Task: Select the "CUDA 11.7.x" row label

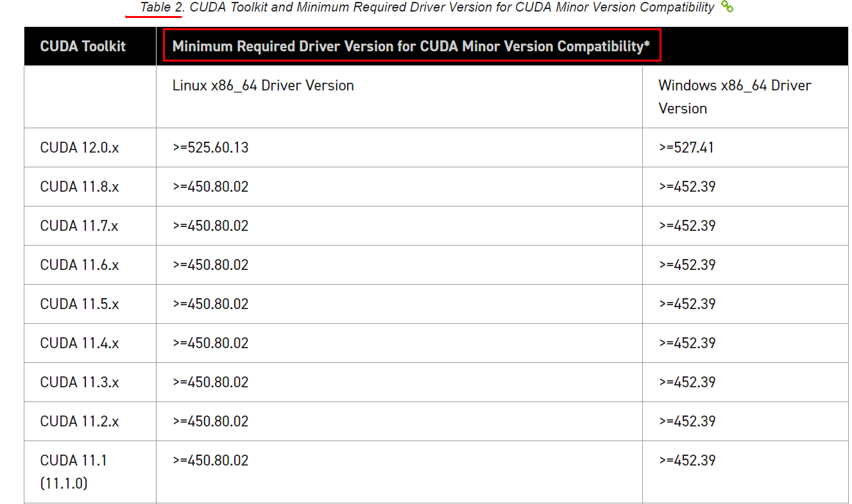Action: point(80,226)
